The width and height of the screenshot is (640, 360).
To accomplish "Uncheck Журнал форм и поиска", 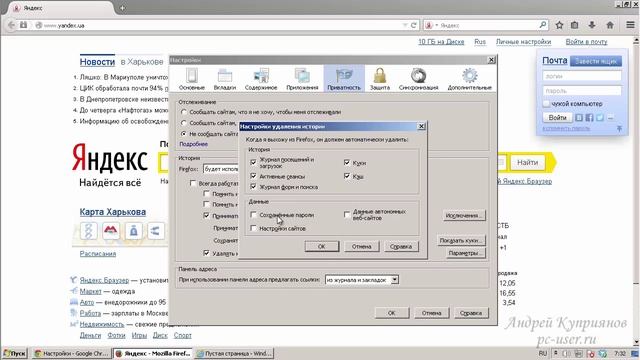I will tap(253, 187).
